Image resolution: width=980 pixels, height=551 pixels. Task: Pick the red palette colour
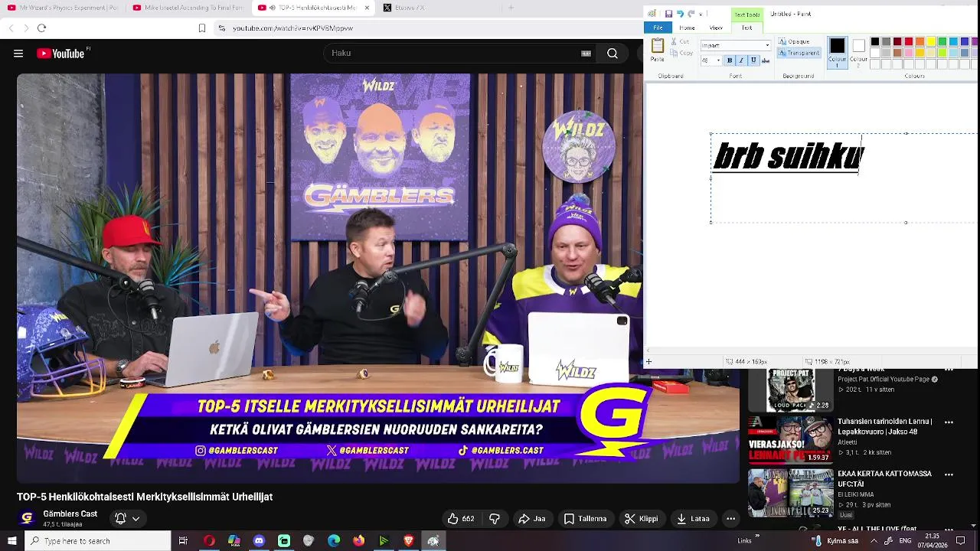click(908, 42)
